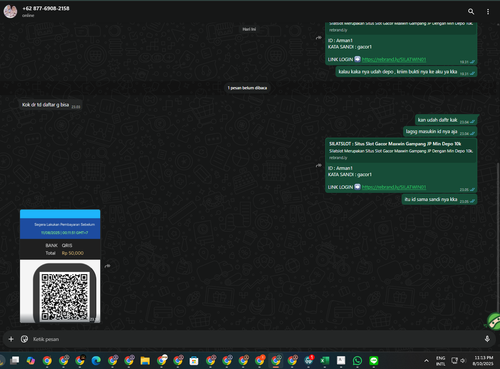
Task: Launch Copilot from the taskbar
Action: tap(31, 360)
